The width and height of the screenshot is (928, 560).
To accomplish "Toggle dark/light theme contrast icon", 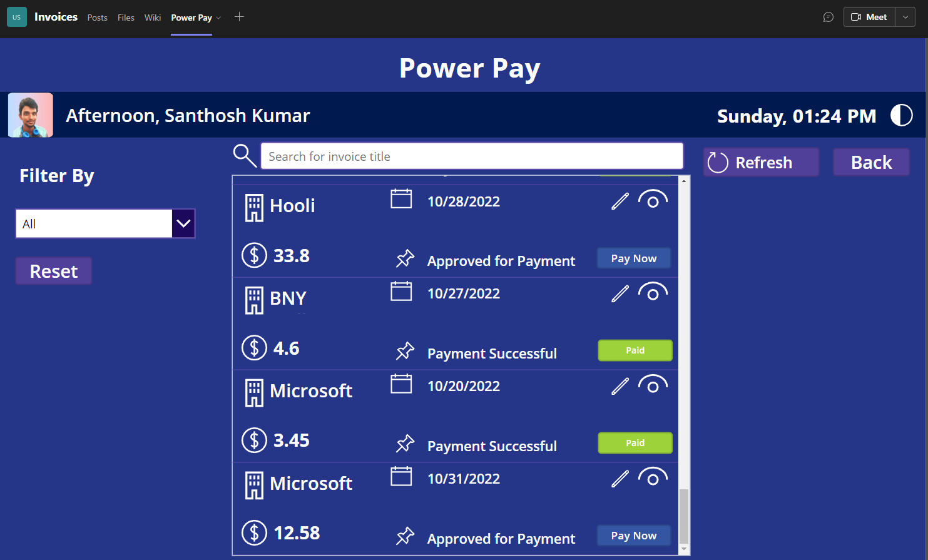I will [x=902, y=115].
